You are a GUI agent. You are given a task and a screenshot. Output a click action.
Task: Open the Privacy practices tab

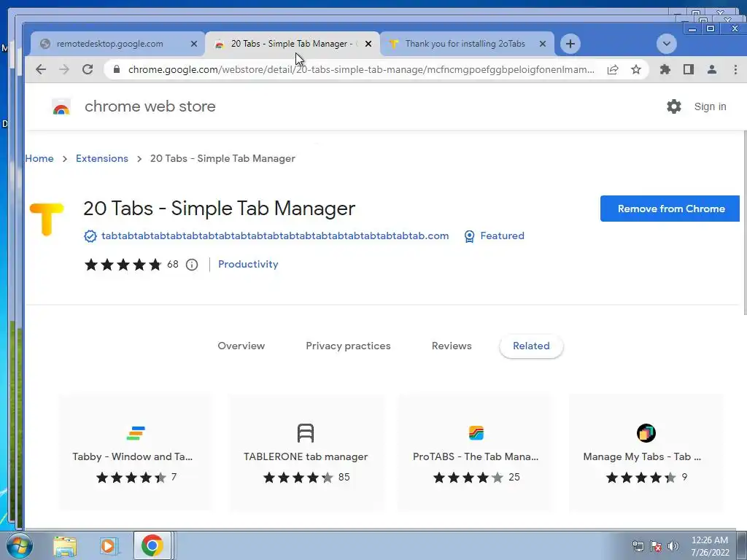[x=348, y=346]
